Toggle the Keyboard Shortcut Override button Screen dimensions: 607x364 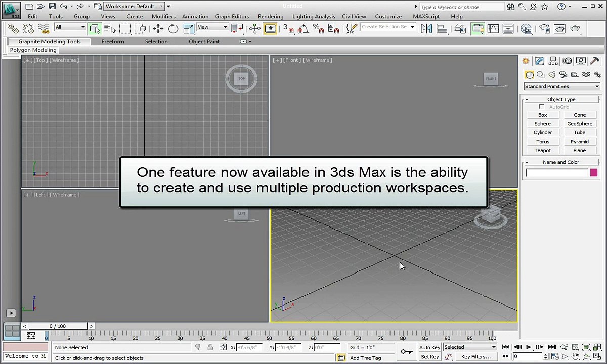[x=270, y=28]
